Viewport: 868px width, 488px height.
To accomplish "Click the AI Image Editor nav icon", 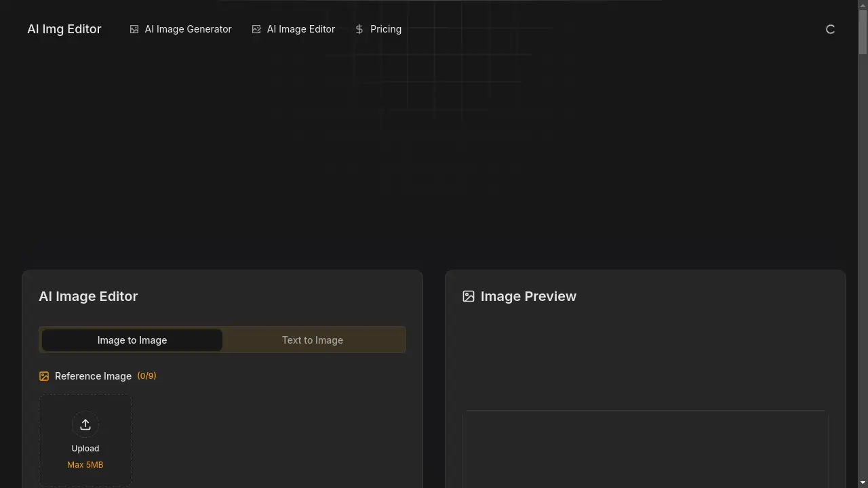I will pos(256,29).
